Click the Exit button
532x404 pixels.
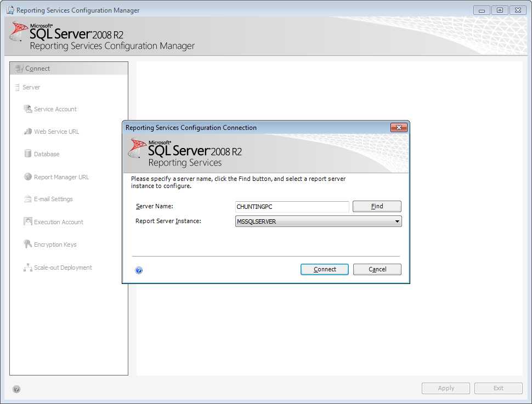click(499, 388)
